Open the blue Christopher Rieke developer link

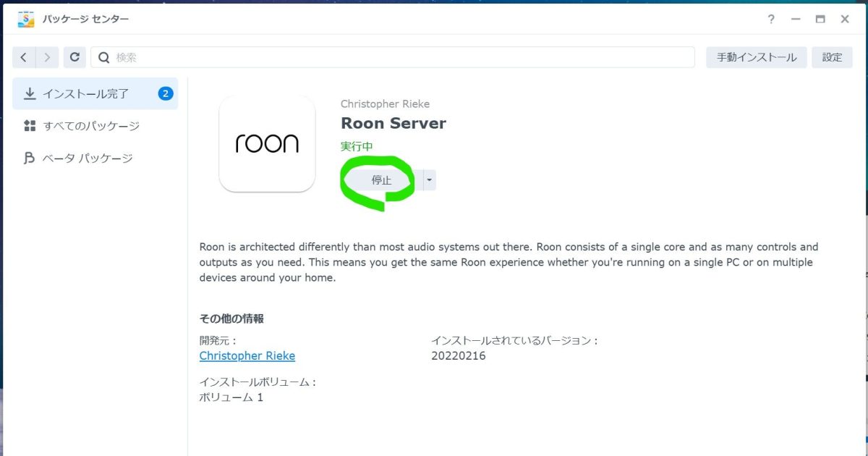point(247,355)
